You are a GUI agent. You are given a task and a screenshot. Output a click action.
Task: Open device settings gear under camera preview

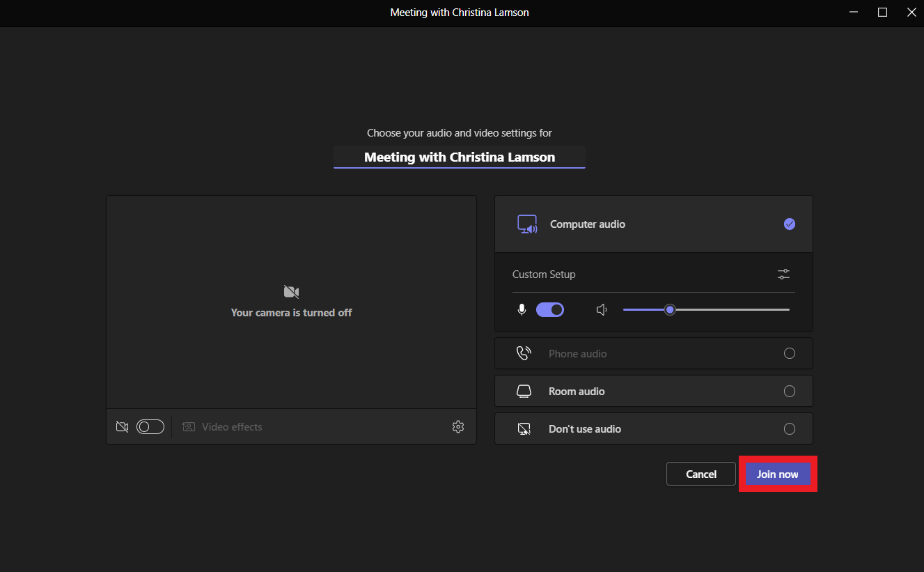click(458, 426)
